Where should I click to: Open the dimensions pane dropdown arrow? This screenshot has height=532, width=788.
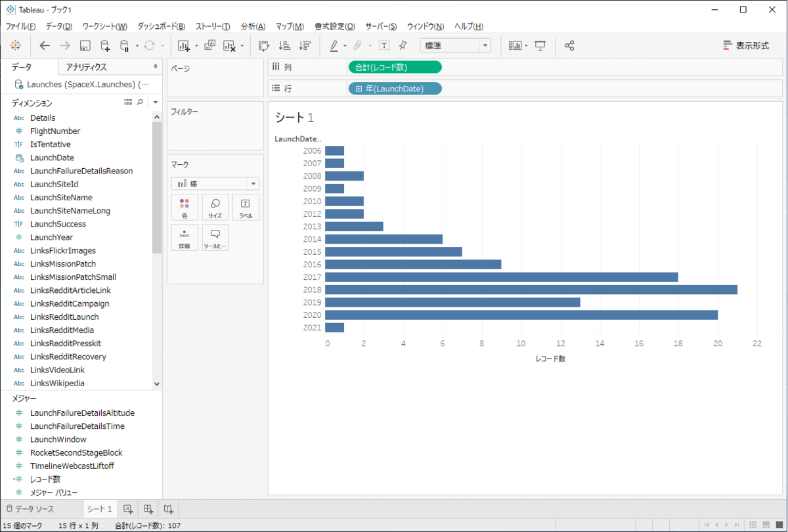156,102
